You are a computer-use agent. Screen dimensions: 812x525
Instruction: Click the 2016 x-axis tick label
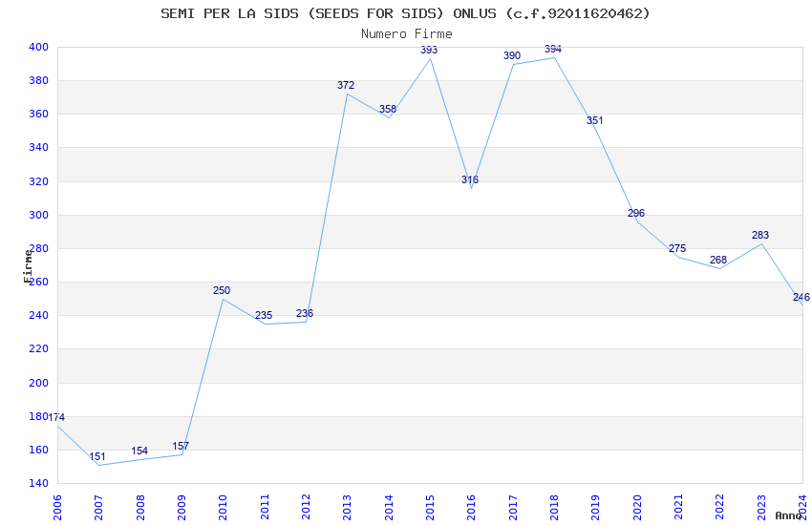472,507
